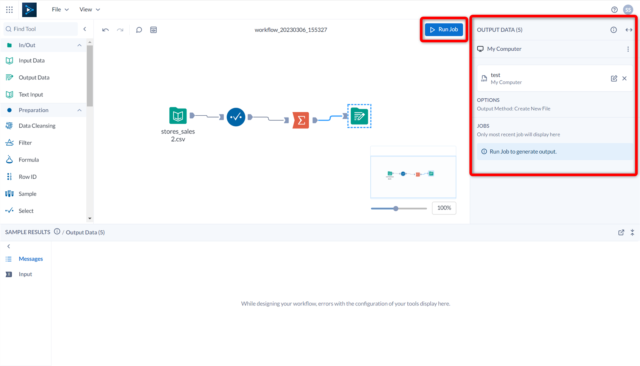Focus the Find Tool search field
The width and height of the screenshot is (640, 366).
pos(41,29)
